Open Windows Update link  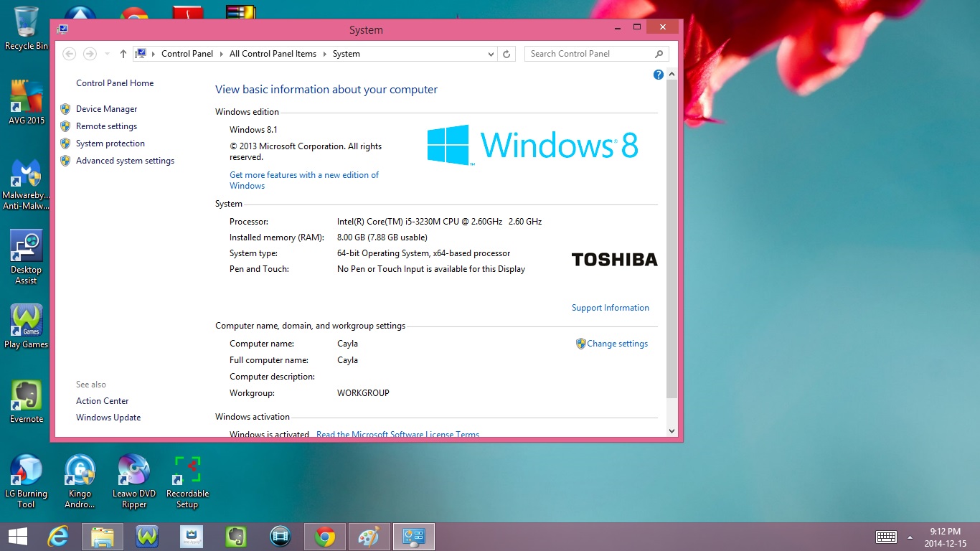(x=108, y=418)
